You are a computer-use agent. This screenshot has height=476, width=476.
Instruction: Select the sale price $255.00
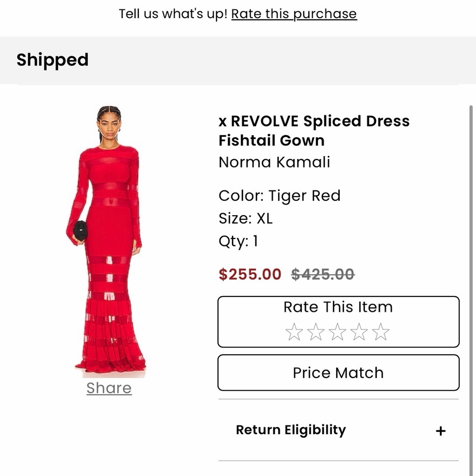[x=249, y=274]
